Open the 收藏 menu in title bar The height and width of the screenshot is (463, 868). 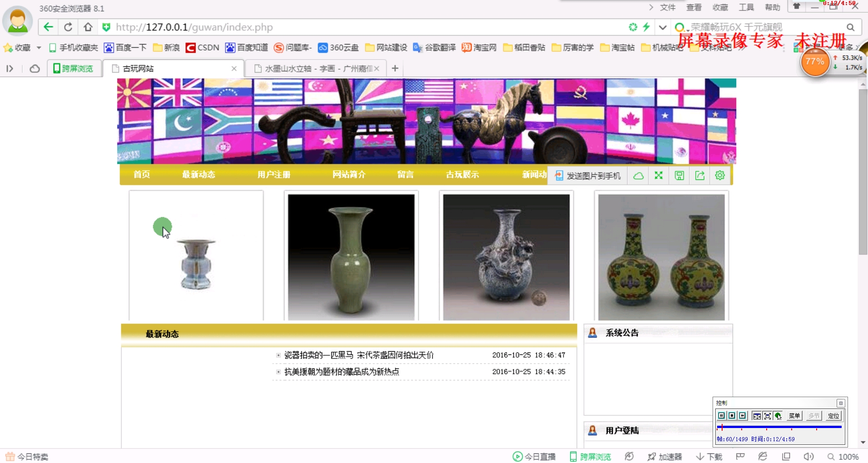coord(720,7)
